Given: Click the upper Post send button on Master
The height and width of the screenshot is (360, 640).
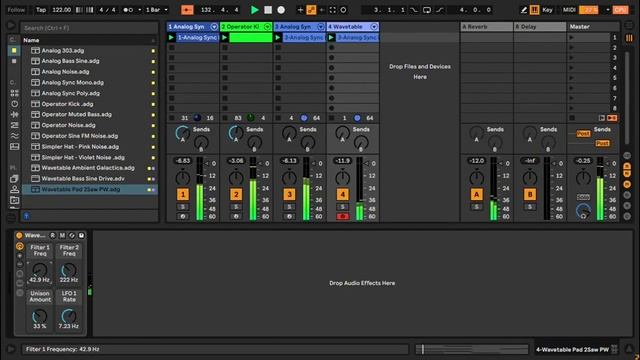Looking at the screenshot, I should click(583, 133).
